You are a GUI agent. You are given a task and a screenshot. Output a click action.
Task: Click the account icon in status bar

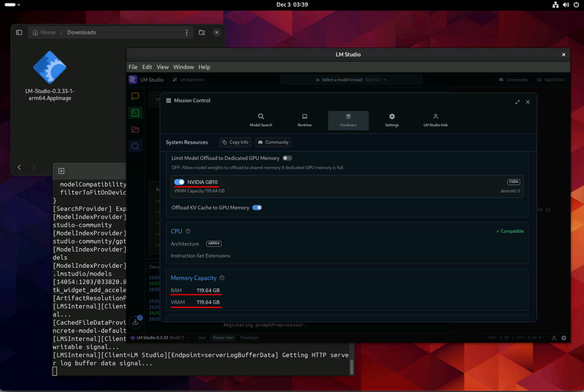554,338
